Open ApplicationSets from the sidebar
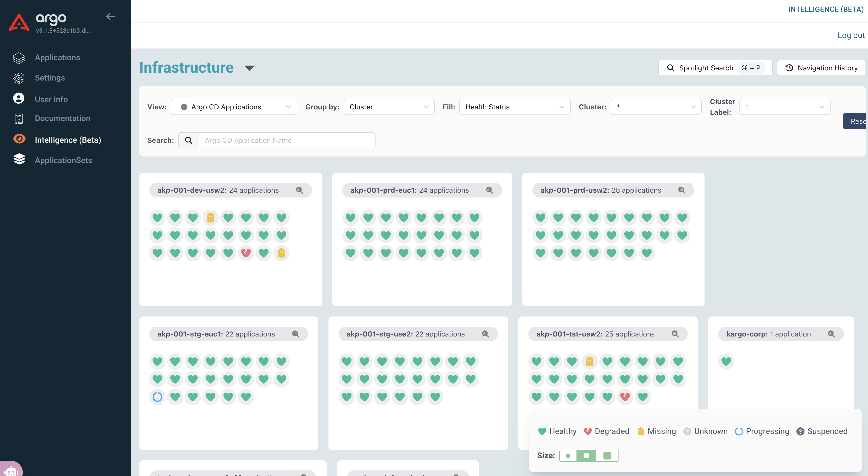 [63, 160]
